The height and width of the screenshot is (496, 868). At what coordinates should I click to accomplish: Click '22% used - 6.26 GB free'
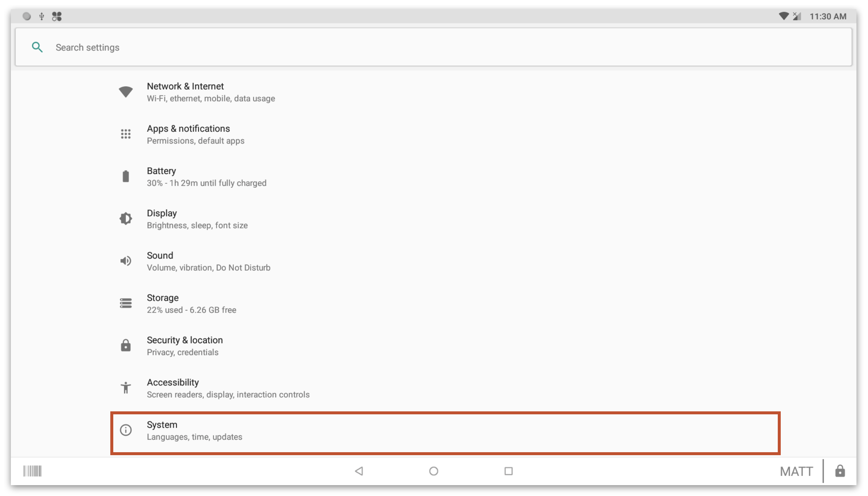tap(191, 310)
